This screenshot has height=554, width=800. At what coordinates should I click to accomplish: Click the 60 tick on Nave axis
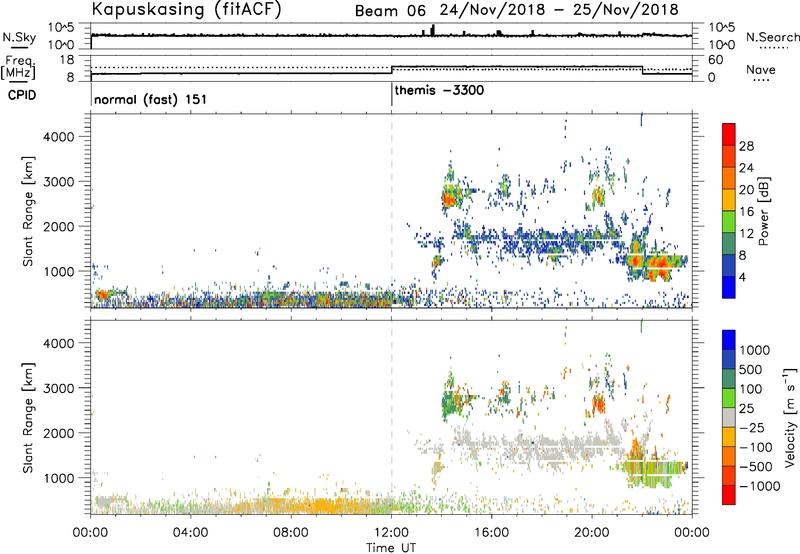click(x=716, y=60)
